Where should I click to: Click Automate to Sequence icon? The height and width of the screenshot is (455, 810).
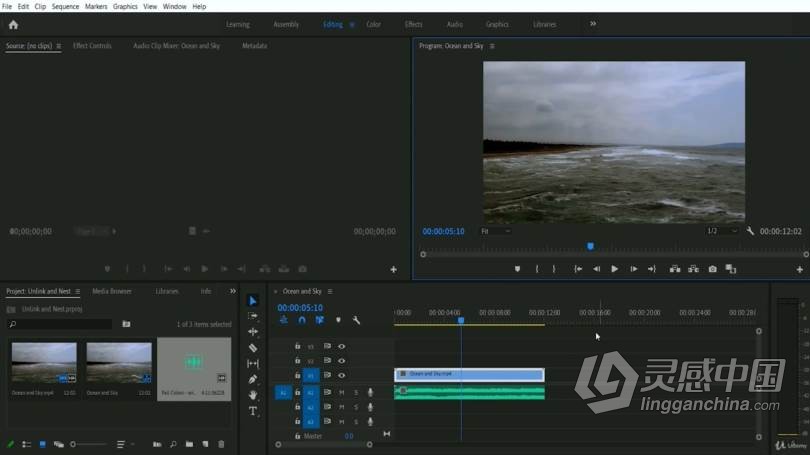click(x=157, y=444)
